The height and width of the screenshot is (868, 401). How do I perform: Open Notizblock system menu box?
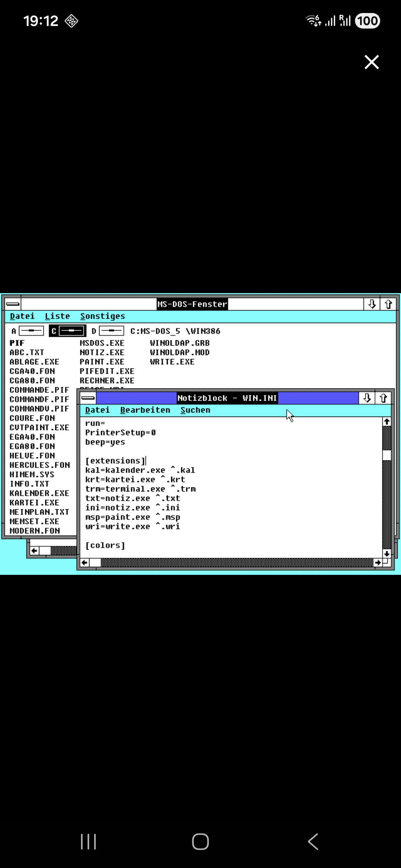tap(88, 398)
